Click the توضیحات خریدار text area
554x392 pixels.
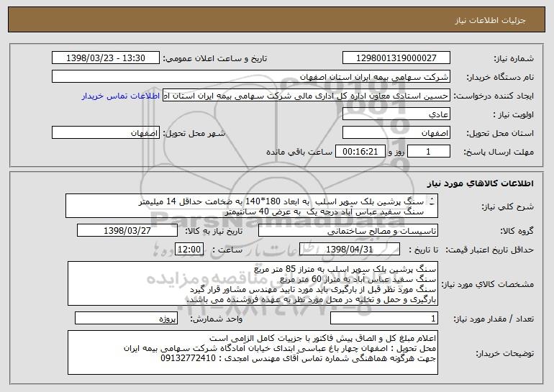pos(253,352)
